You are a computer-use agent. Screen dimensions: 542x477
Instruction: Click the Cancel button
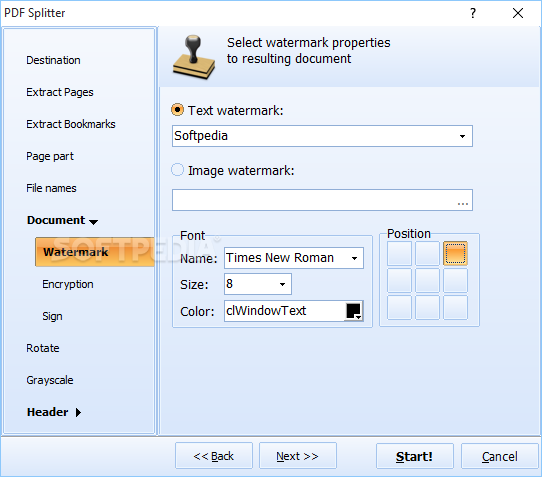[x=500, y=456]
